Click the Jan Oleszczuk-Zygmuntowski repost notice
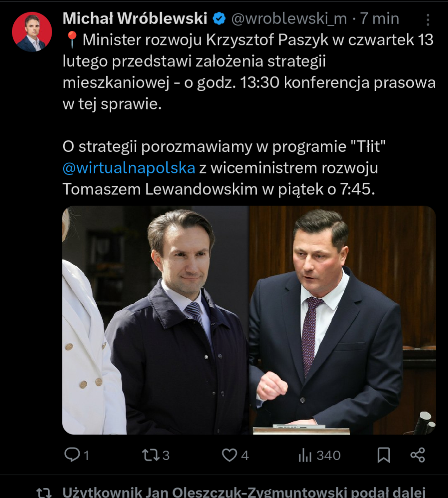Viewport: 448px width, 498px height. click(244, 492)
